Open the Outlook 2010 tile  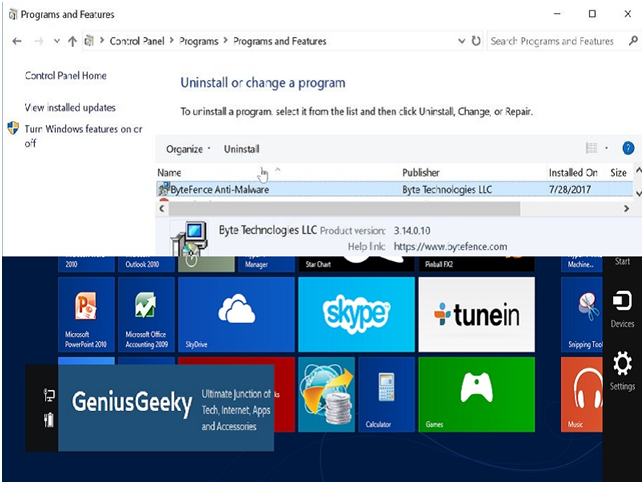(x=147, y=264)
